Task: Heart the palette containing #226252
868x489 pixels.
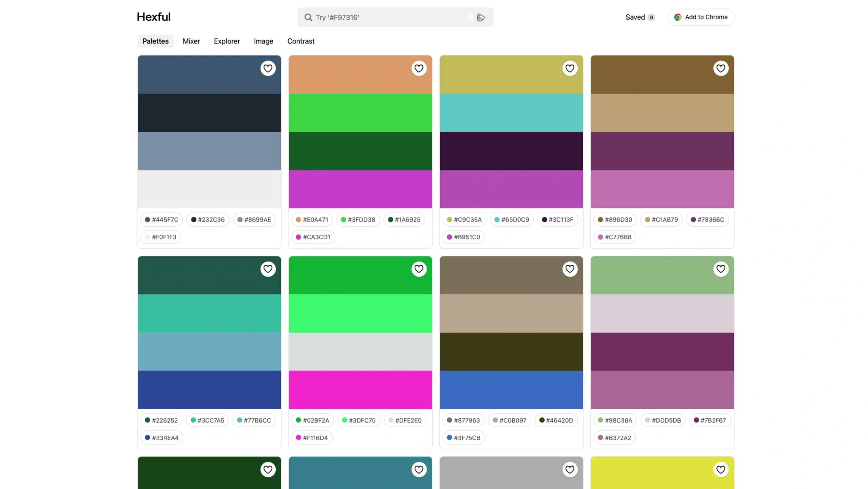Action: tap(268, 269)
